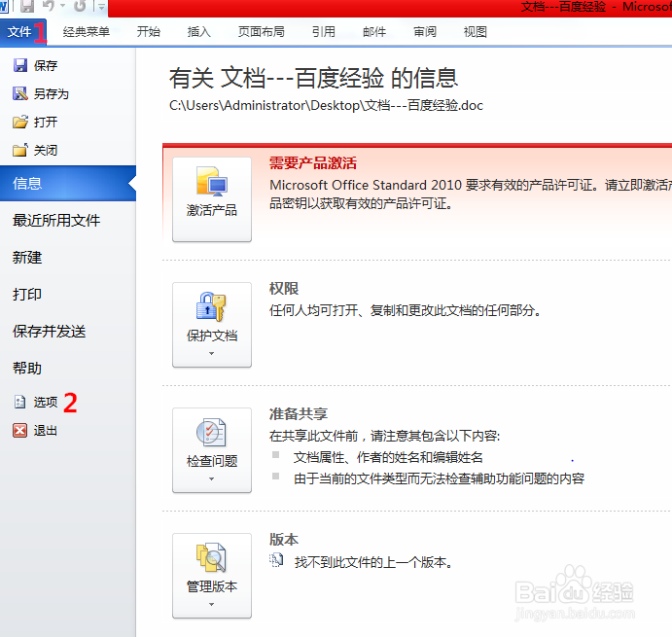Click the red Exit X icon
The image size is (672, 637).
coord(20,431)
